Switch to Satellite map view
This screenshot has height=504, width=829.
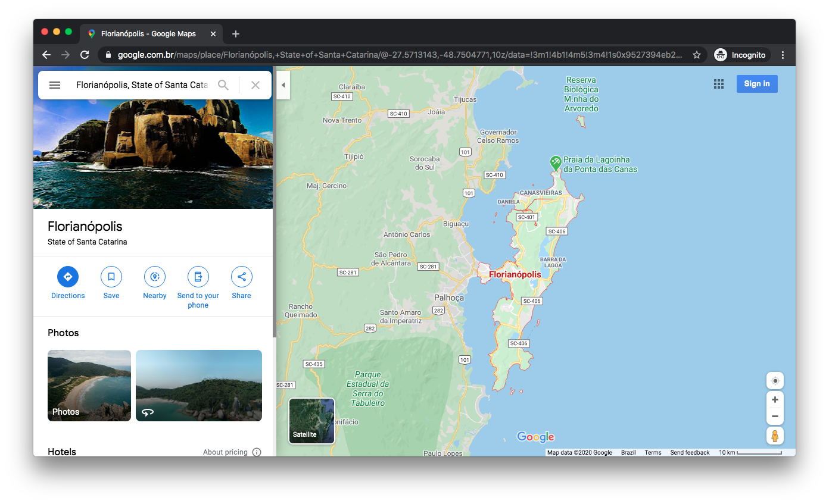[x=311, y=421]
